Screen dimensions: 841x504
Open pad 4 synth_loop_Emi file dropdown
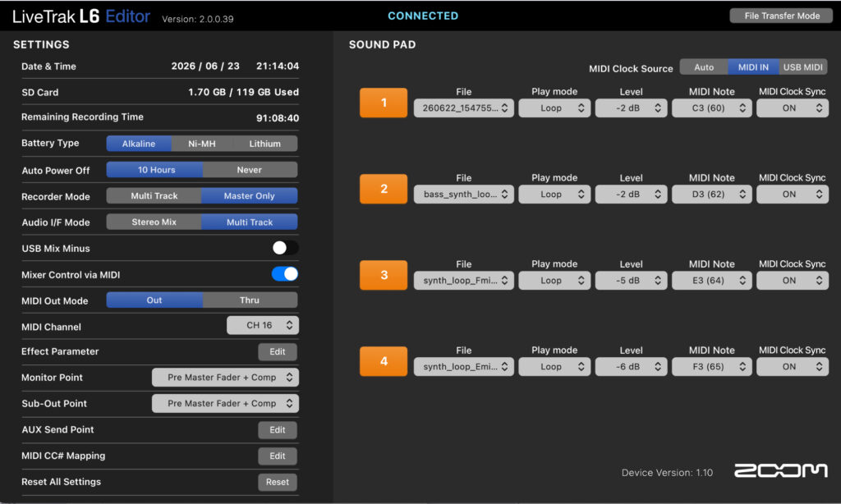[x=463, y=367]
